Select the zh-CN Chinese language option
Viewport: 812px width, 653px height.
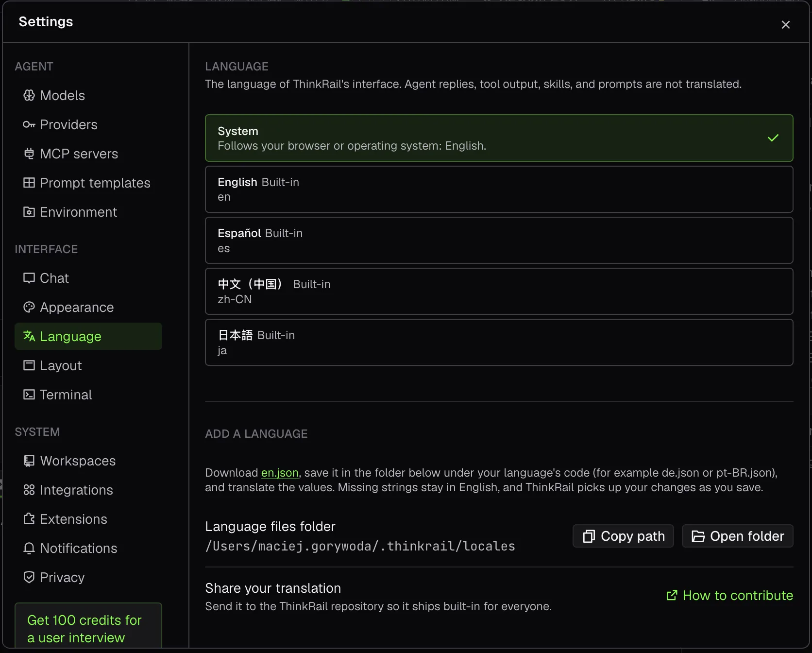pyautogui.click(x=499, y=291)
